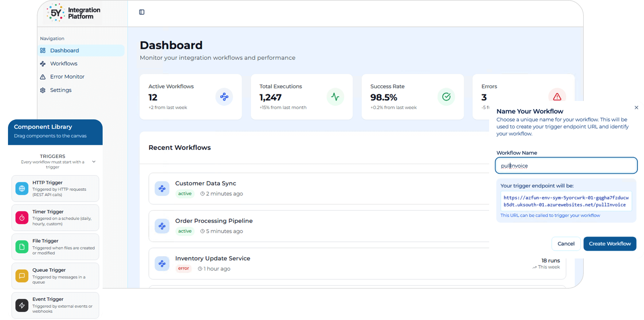Click the Cancel button in the dialog
Image resolution: width=644 pixels, height=320 pixels.
click(x=566, y=244)
